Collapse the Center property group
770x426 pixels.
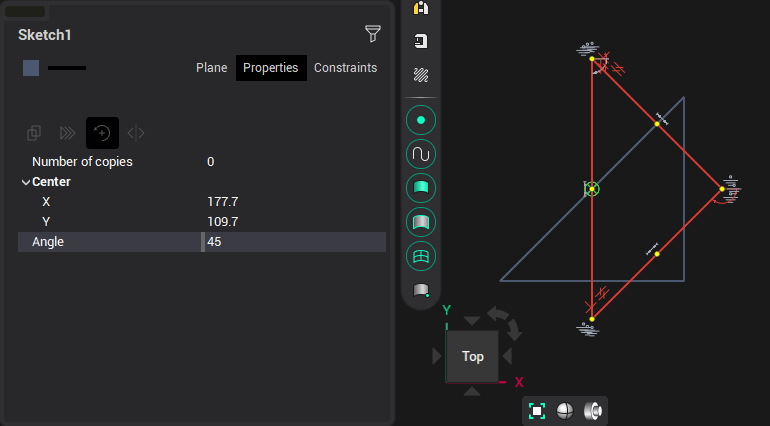(26, 182)
